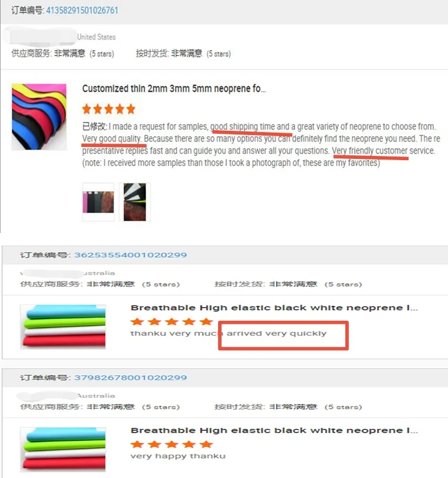Click underlined 'Very friendly customer service' text
The image size is (448, 478).
coord(383,151)
